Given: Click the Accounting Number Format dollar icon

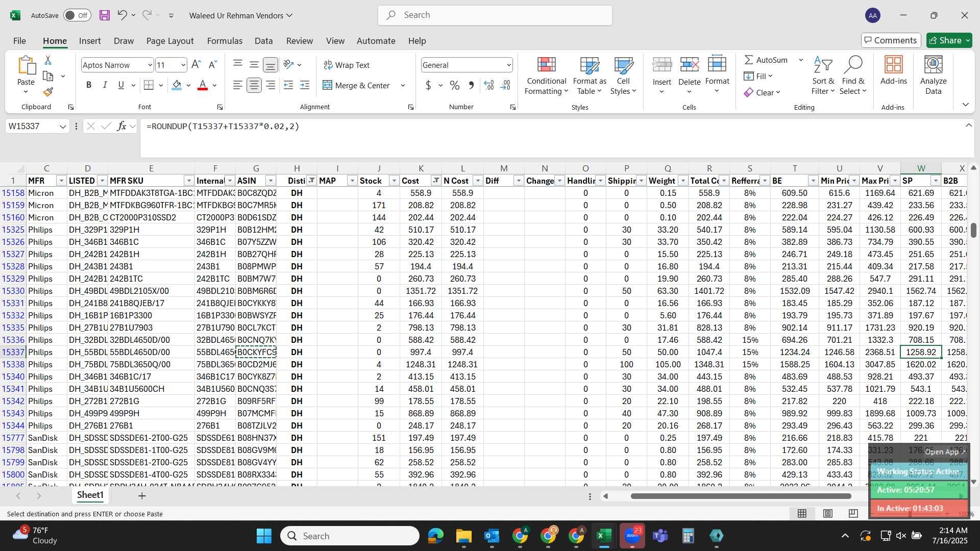Looking at the screenshot, I should pos(428,85).
